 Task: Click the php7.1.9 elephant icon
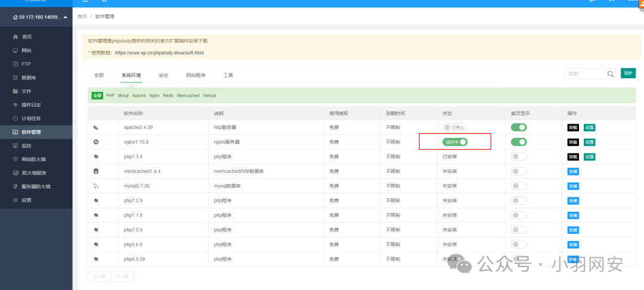tap(95, 215)
